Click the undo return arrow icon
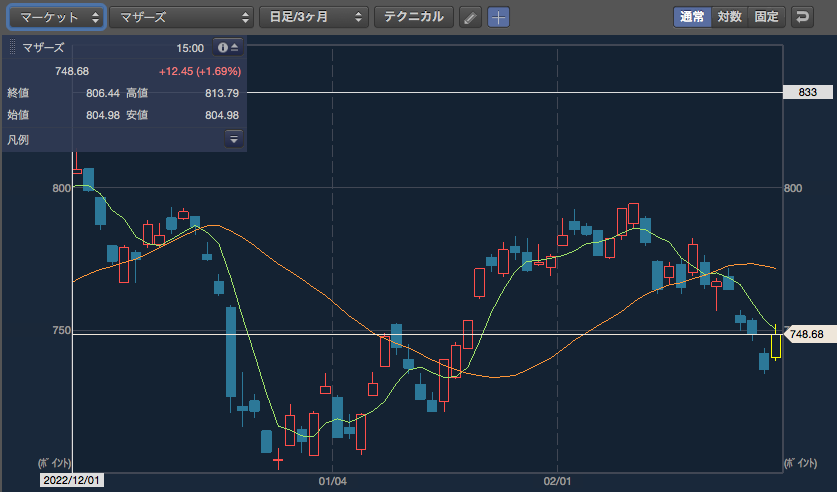 [802, 17]
